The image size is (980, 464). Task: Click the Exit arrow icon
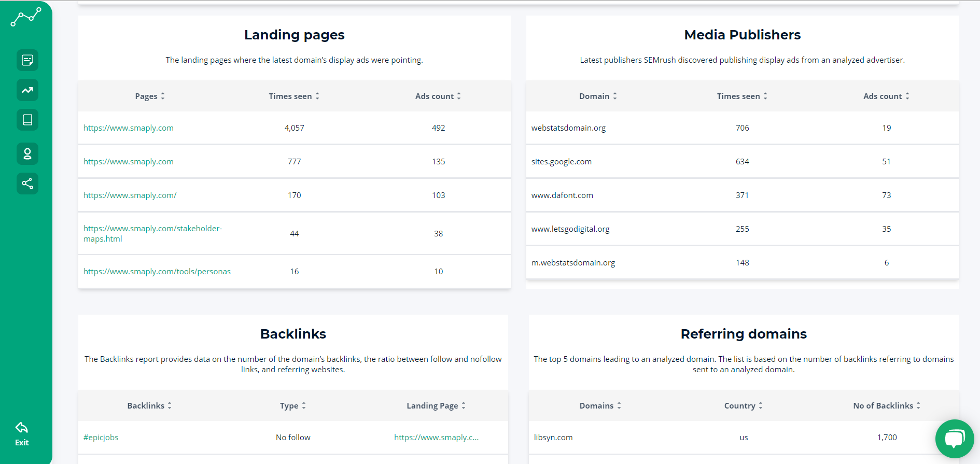(x=22, y=428)
